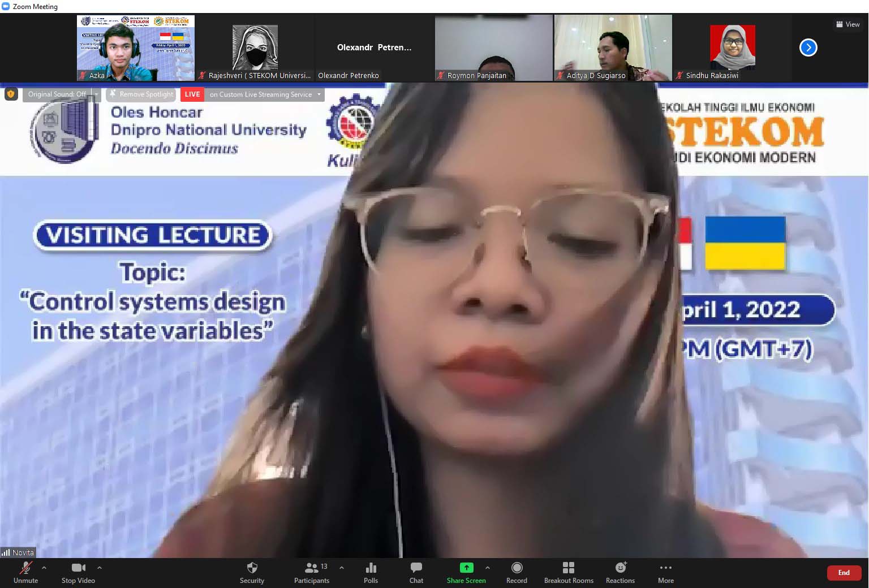869x588 pixels.
Task: Click Aditya D Sugiarso's muted mic indicator
Action: 560,75
